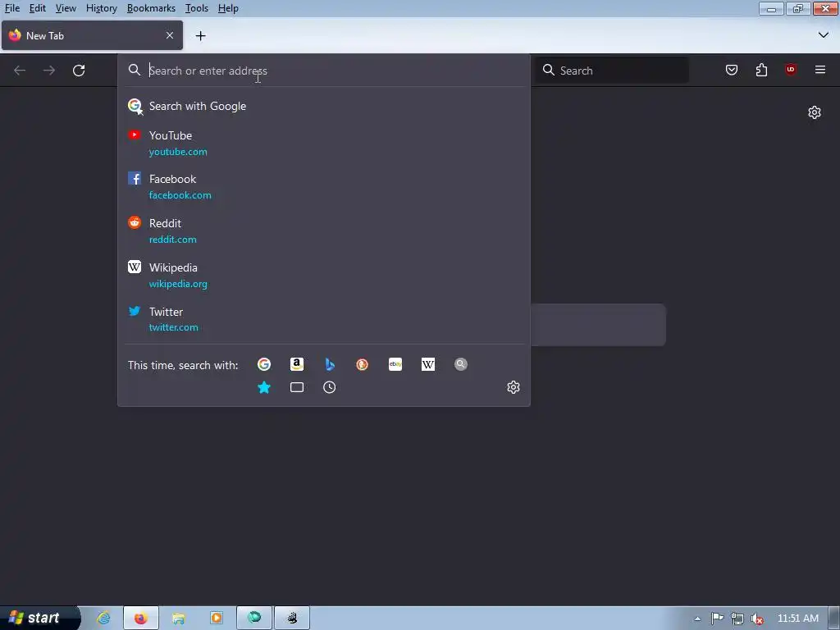Launch Internet Explorer from the taskbar
Viewport: 840px width, 630px height.
pos(103,619)
